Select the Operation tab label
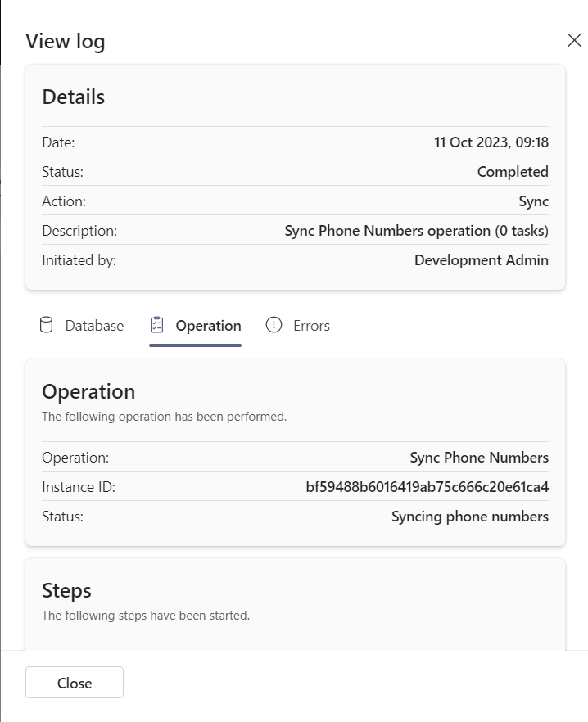This screenshot has height=722, width=588. click(x=208, y=326)
